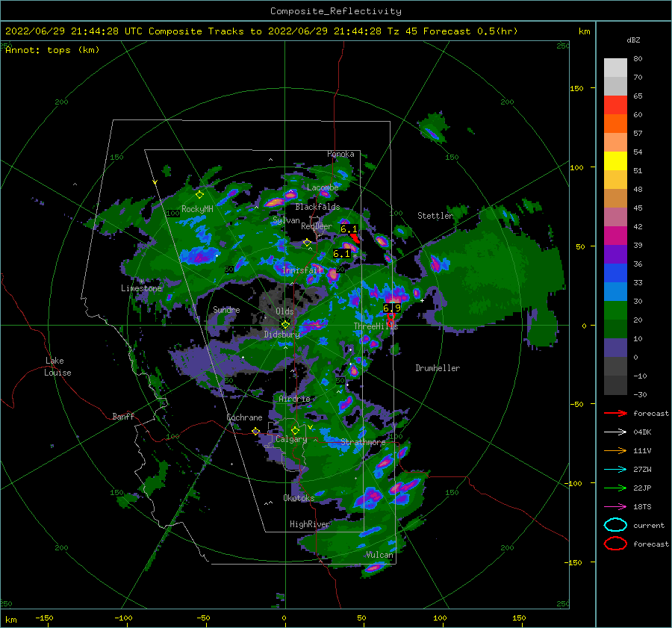
Task: Click the Vulcan label
Action: 379,555
